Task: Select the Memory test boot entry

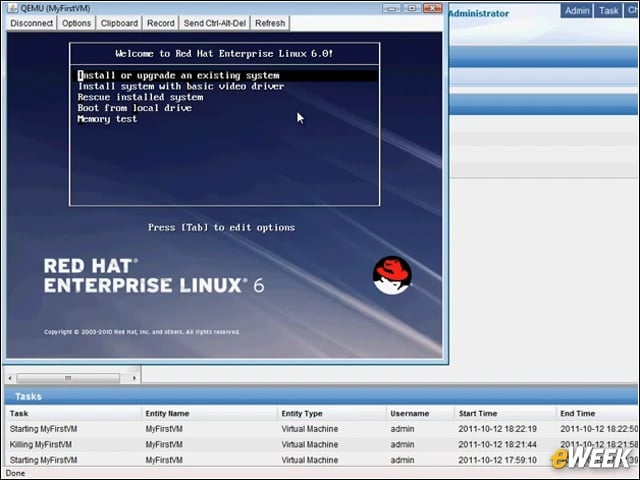Action: tap(107, 119)
